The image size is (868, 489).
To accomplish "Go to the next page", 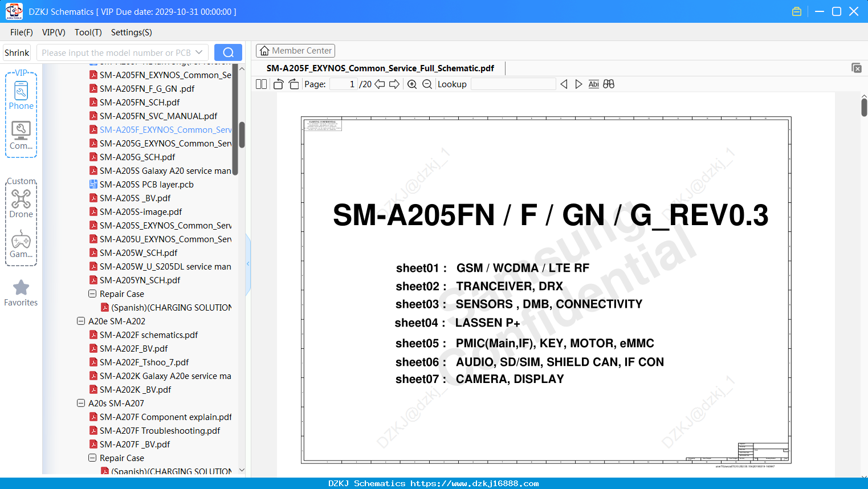I will [x=394, y=84].
